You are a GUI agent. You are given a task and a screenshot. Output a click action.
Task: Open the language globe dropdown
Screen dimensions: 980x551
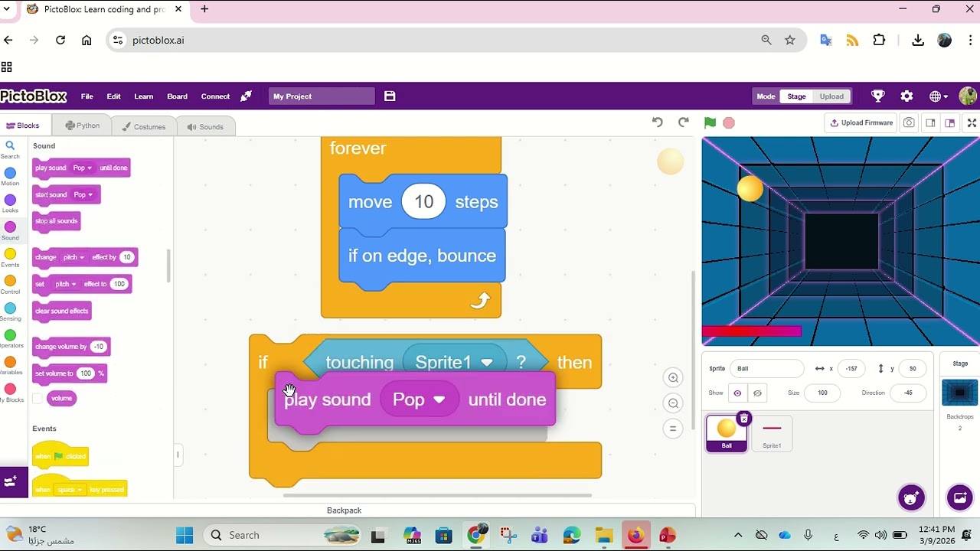[x=939, y=96]
